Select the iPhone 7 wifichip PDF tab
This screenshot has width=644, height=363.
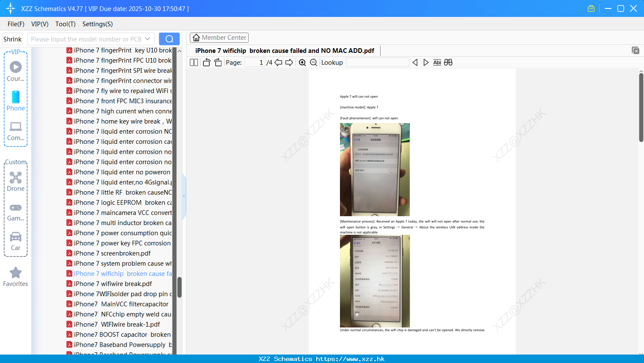[285, 51]
